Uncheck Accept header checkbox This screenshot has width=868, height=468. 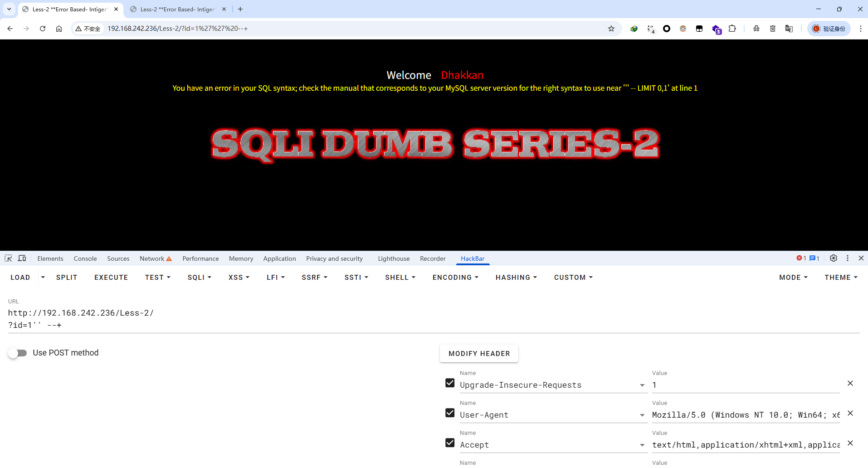(450, 443)
